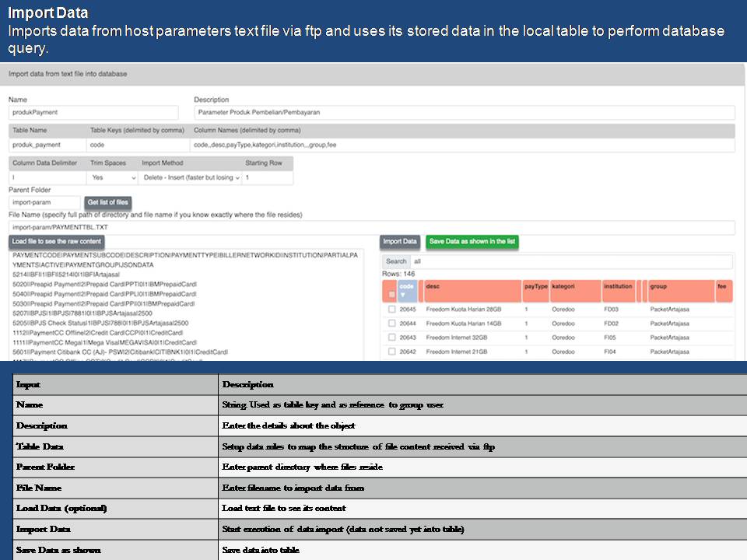The height and width of the screenshot is (560, 747).
Task: Focus the Search field containing 'all'
Action: tap(570, 261)
